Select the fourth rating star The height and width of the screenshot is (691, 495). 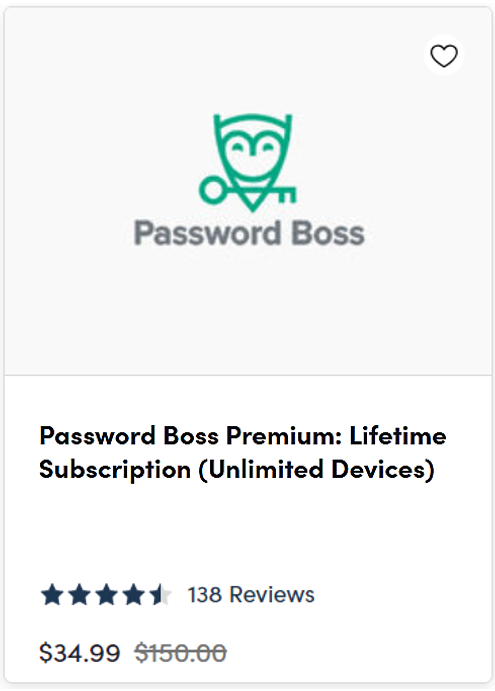pyautogui.click(x=133, y=594)
